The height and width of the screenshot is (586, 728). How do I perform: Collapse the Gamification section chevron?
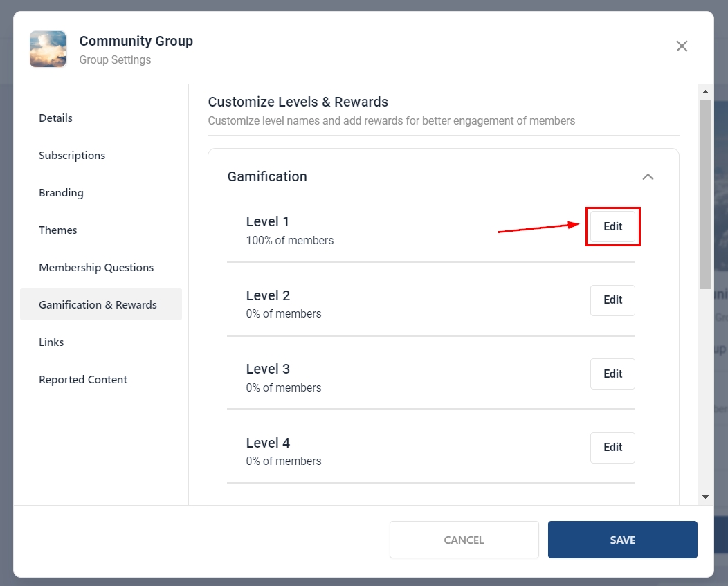[648, 177]
